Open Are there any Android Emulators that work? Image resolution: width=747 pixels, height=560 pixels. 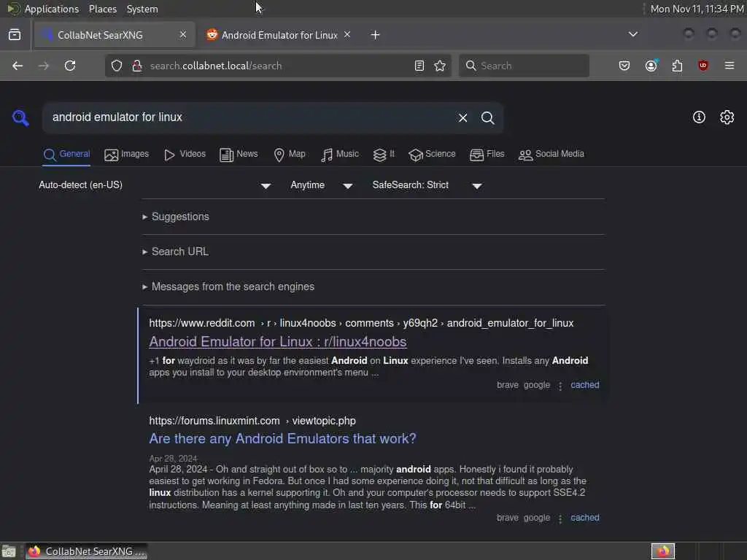(x=282, y=438)
